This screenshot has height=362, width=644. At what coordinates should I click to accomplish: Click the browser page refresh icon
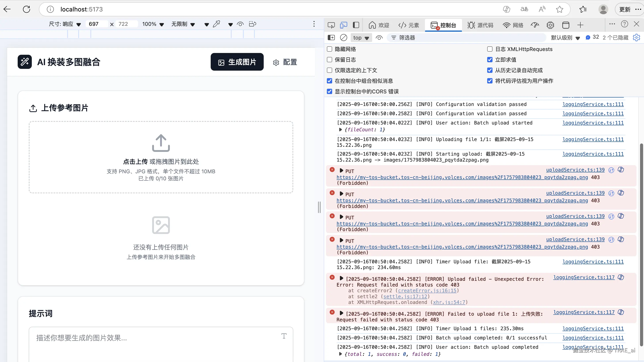(x=27, y=9)
